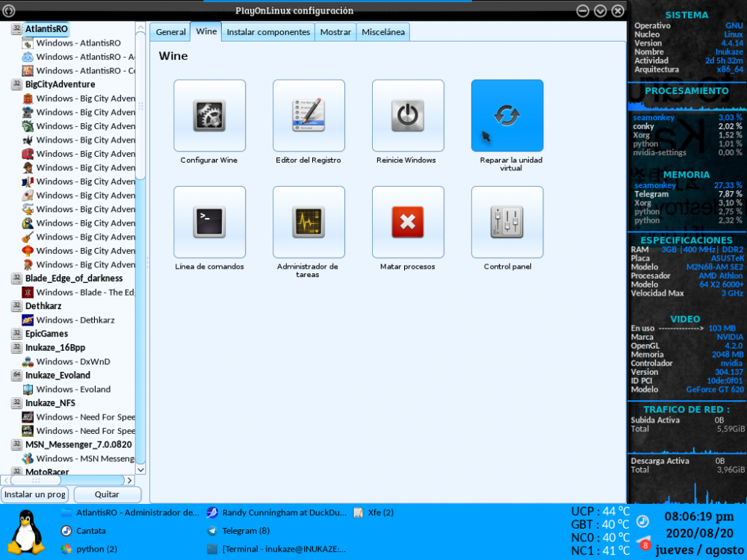This screenshot has height=560, width=747.
Task: Switch to the Mostrar tab
Action: 335,32
